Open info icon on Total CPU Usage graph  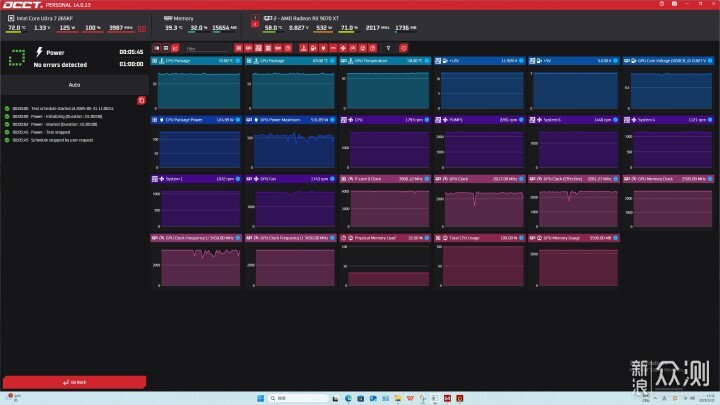pyautogui.click(x=521, y=238)
